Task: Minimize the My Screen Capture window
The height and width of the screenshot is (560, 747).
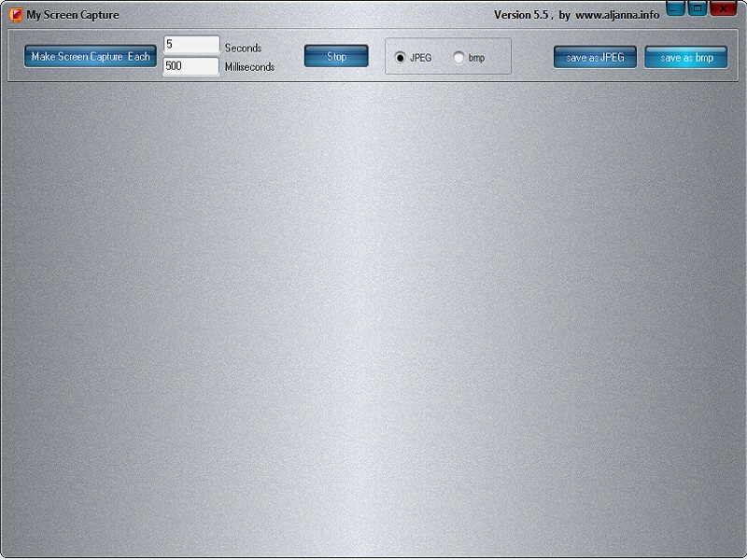Action: coord(675,7)
